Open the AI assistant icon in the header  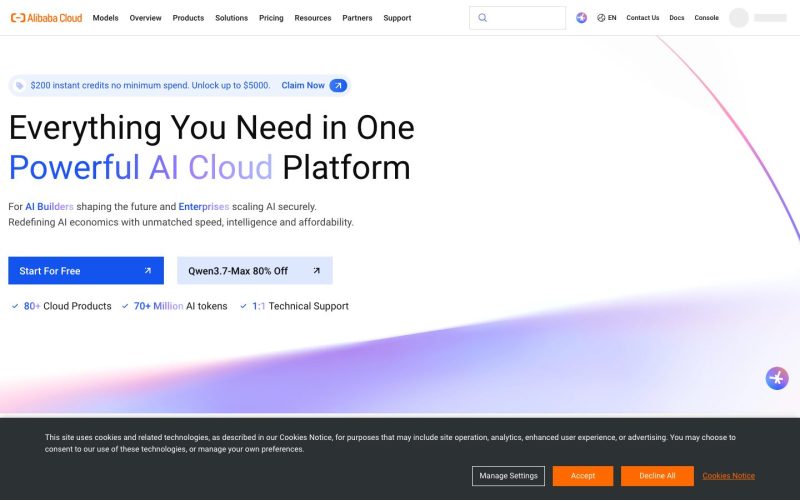581,18
